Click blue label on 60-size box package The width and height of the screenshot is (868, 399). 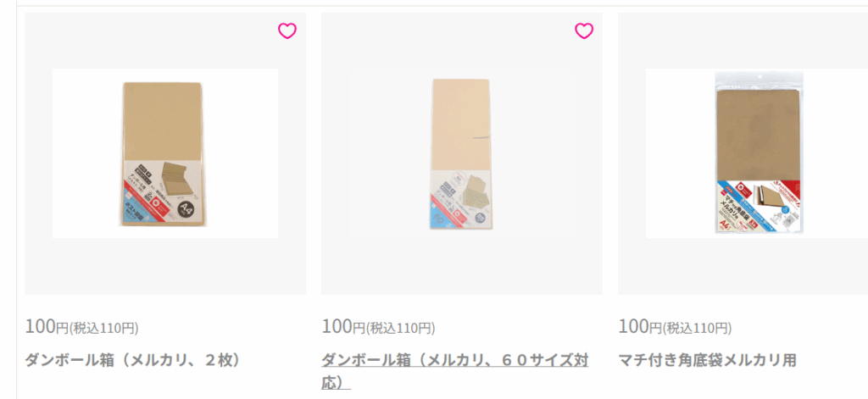pyautogui.click(x=441, y=213)
